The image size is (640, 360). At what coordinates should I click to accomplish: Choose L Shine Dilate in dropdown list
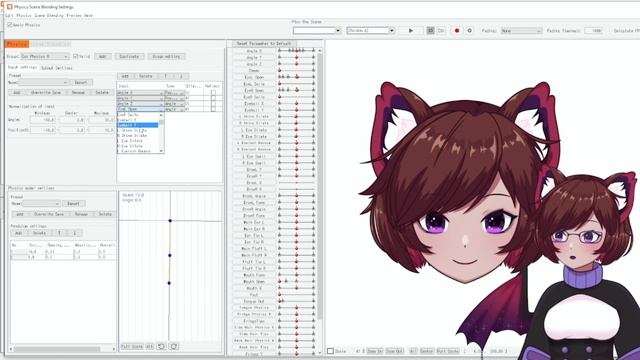click(x=138, y=130)
